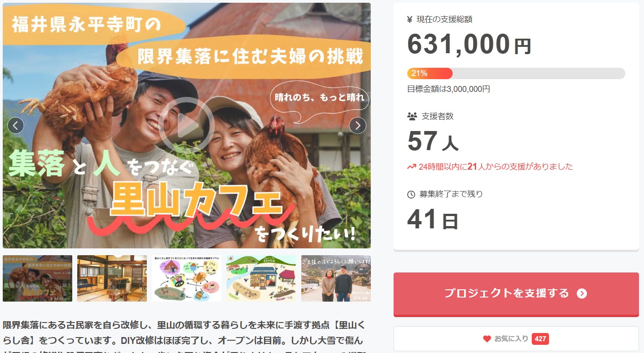Support the project via プロジェクトを支援する
Image resolution: width=644 pixels, height=353 pixels.
click(x=516, y=293)
